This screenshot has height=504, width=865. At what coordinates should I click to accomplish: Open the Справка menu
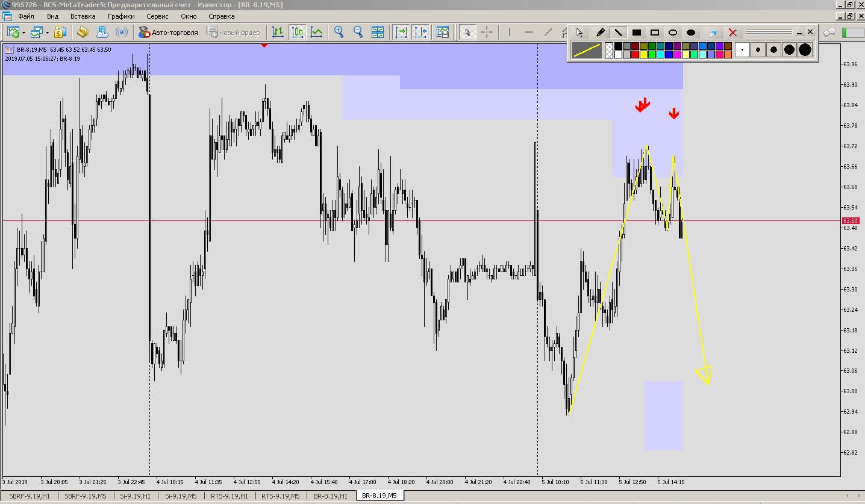click(x=222, y=16)
